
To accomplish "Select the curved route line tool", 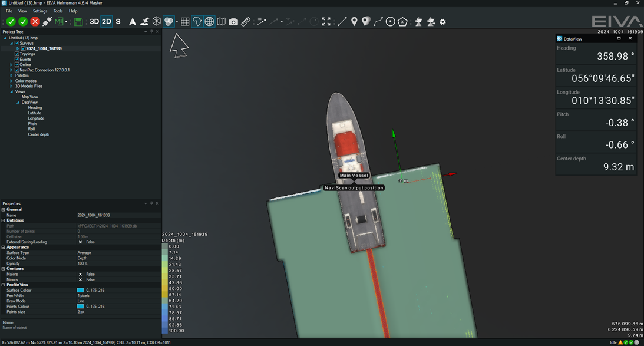I will (x=378, y=21).
